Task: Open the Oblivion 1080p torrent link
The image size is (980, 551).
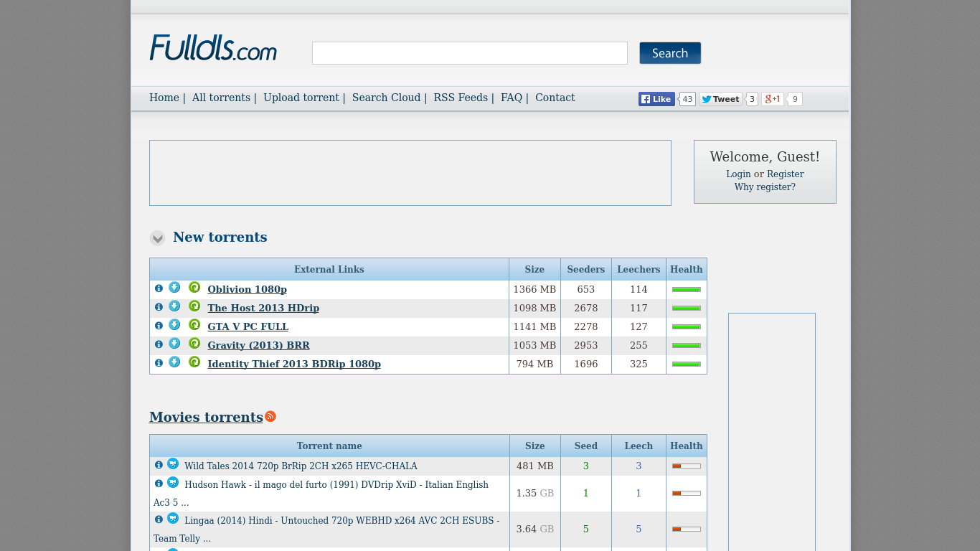Action: click(x=247, y=289)
